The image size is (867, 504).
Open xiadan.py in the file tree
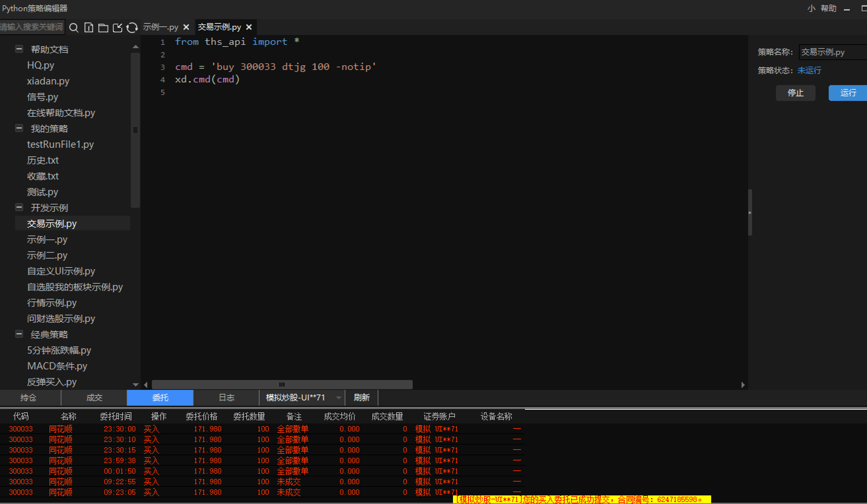click(x=48, y=81)
